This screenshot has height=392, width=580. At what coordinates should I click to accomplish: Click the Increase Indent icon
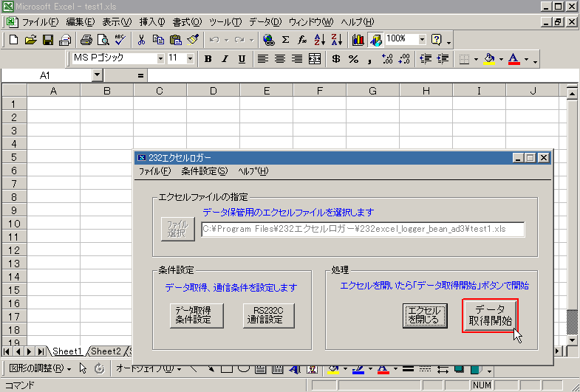443,59
